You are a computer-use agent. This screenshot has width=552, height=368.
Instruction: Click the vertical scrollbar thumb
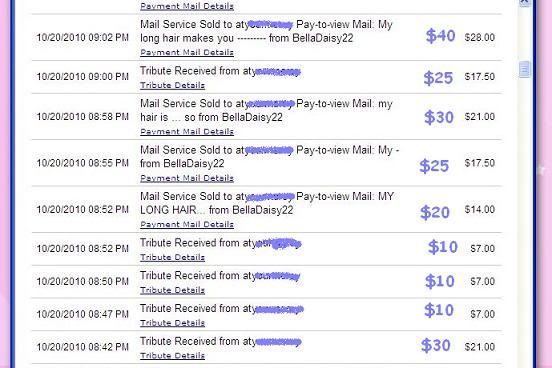coord(524,69)
